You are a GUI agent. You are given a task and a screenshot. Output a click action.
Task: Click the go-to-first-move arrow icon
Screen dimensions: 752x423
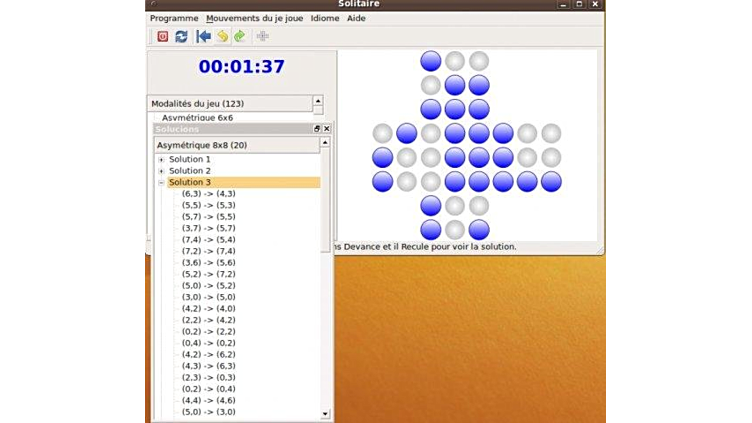(204, 36)
